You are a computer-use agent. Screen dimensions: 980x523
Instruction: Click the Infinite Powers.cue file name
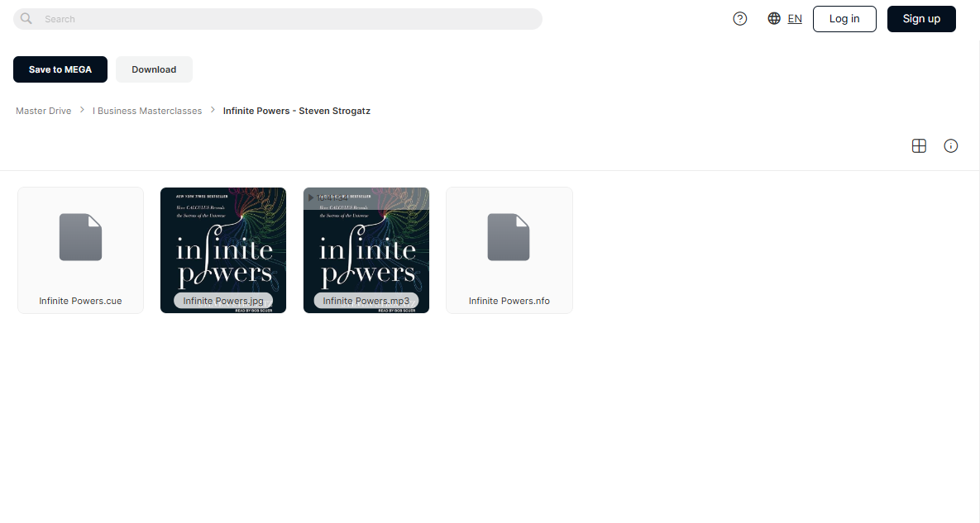click(x=80, y=301)
